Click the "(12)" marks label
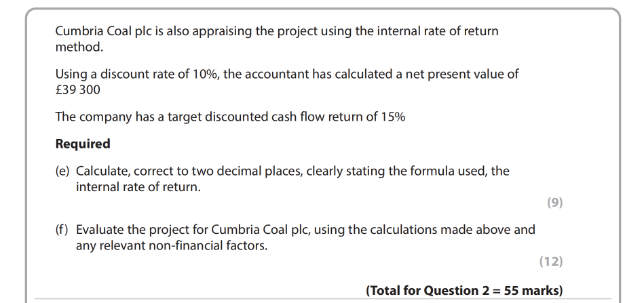The height and width of the screenshot is (303, 644). [x=550, y=261]
